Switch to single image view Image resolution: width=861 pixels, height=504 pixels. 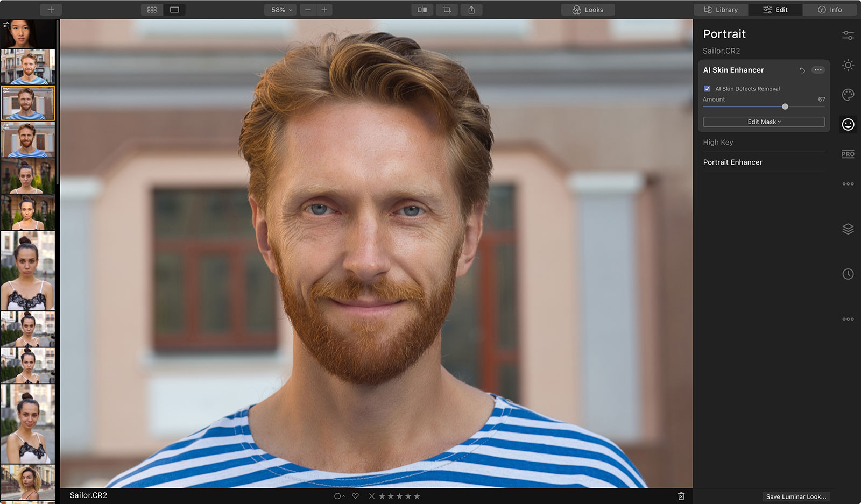(x=174, y=10)
